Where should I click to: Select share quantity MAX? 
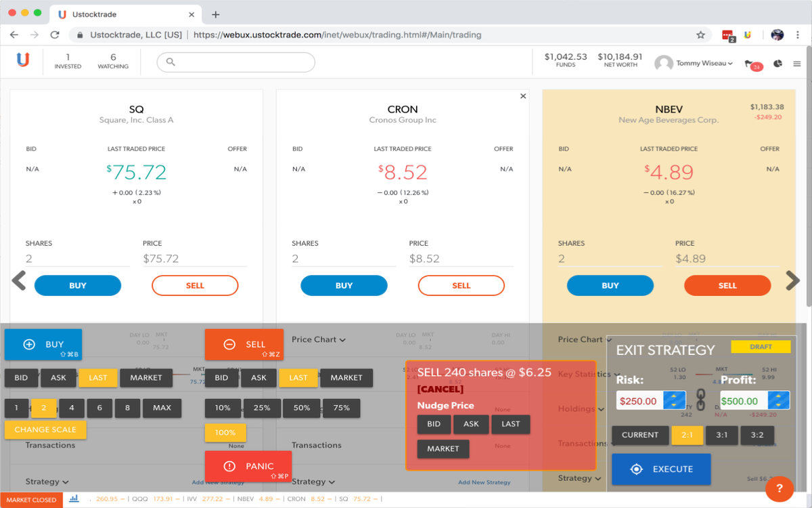(162, 408)
